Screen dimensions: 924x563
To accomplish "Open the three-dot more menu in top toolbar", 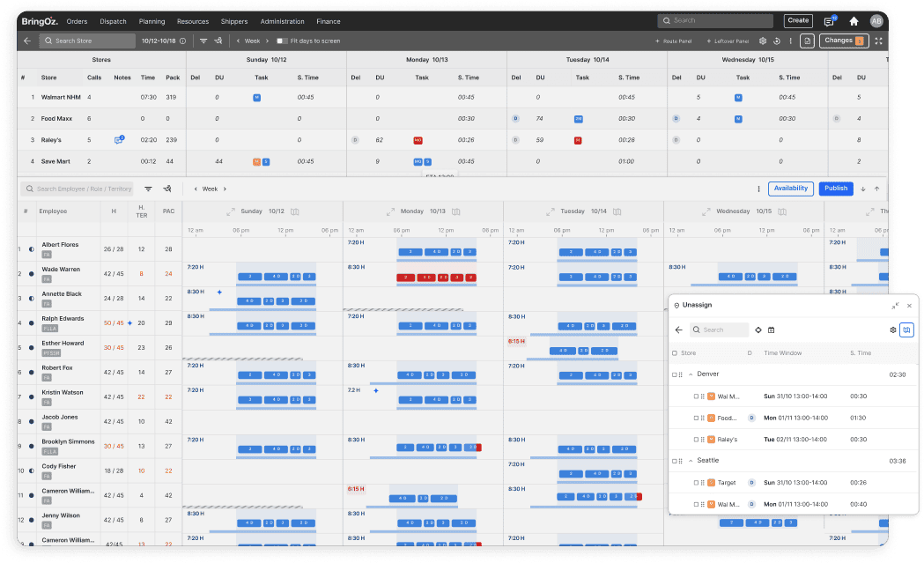I will [x=791, y=41].
